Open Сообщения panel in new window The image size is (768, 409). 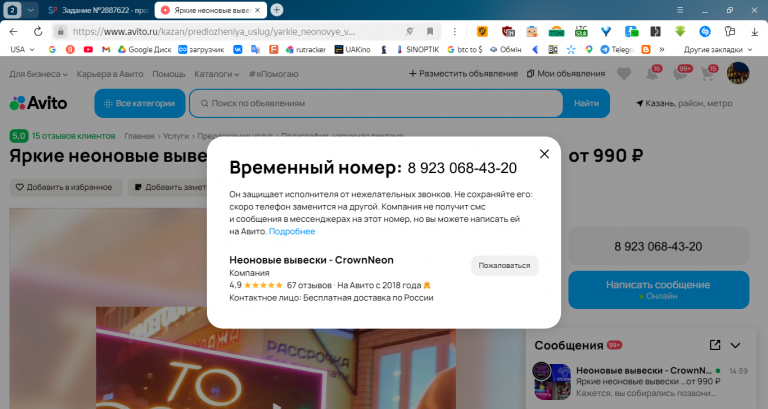tap(715, 345)
